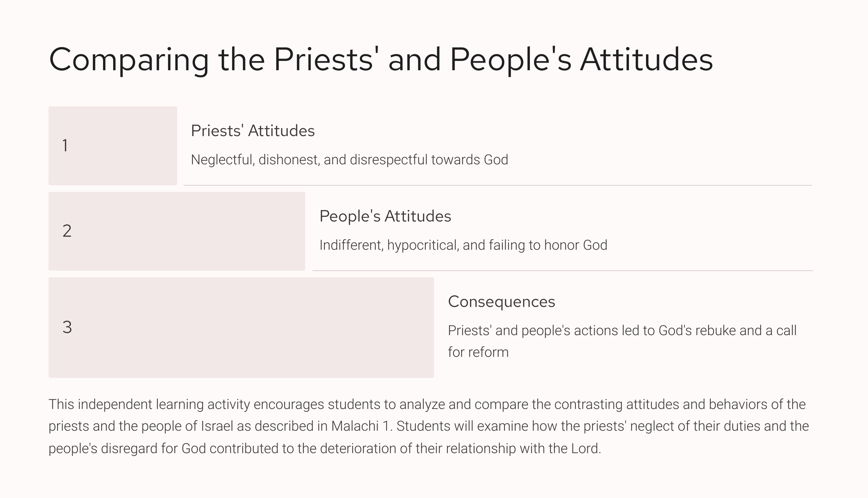This screenshot has height=498, width=868.
Task: Click the word "Comparing" in the slide title
Action: pos(129,60)
